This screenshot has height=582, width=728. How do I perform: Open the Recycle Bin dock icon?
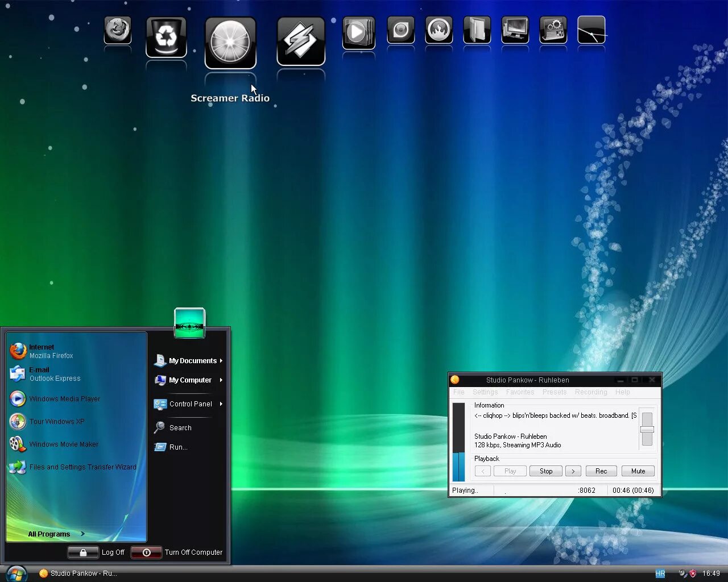tap(166, 37)
